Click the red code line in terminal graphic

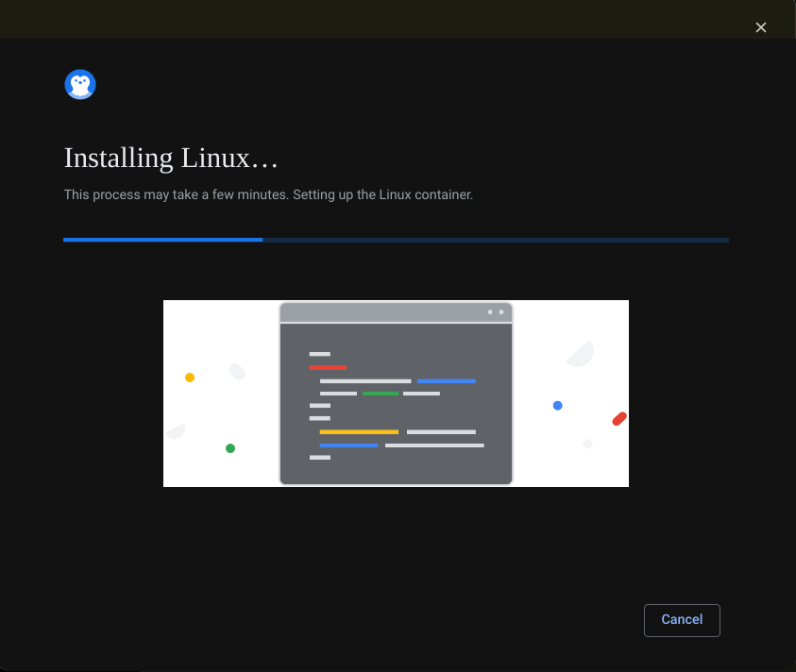(328, 367)
